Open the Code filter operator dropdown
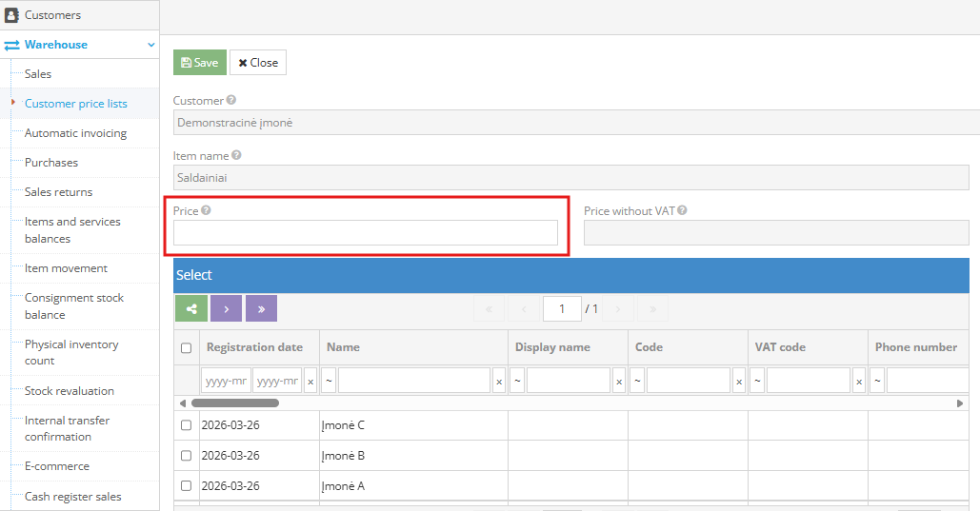The width and height of the screenshot is (980, 511). 637,382
